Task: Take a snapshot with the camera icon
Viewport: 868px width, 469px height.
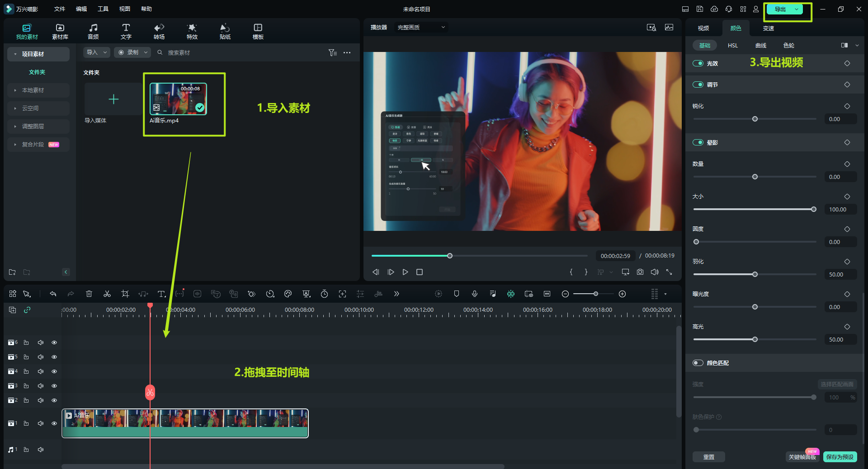Action: [x=640, y=272]
